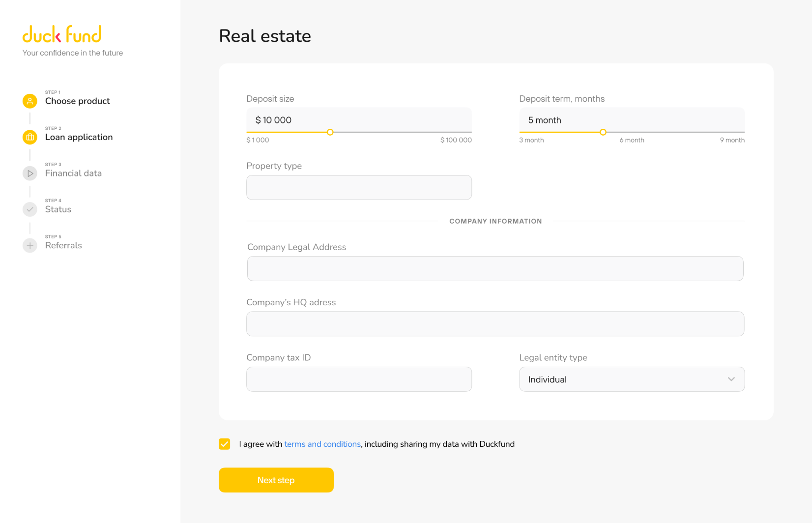Click the checkmark icon beside Status

coord(30,209)
